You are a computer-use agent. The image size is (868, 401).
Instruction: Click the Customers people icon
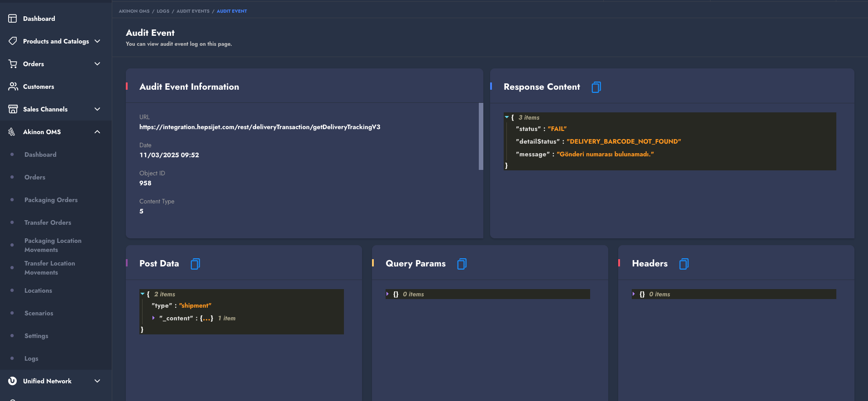click(13, 87)
